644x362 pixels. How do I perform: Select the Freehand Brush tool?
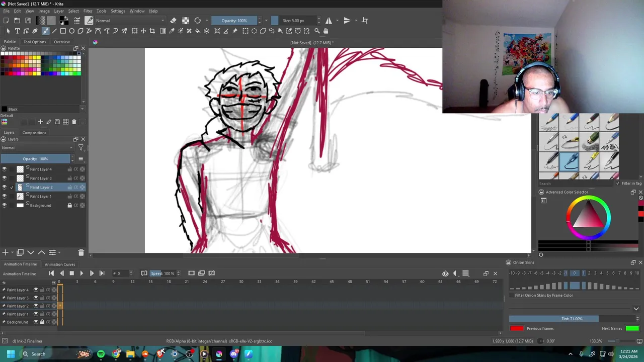[45, 31]
